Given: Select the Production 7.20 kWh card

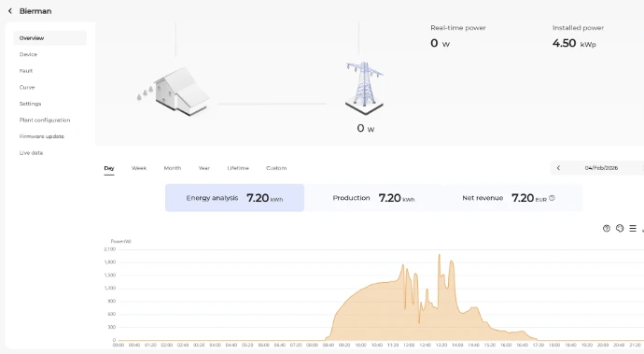Looking at the screenshot, I should tap(373, 198).
